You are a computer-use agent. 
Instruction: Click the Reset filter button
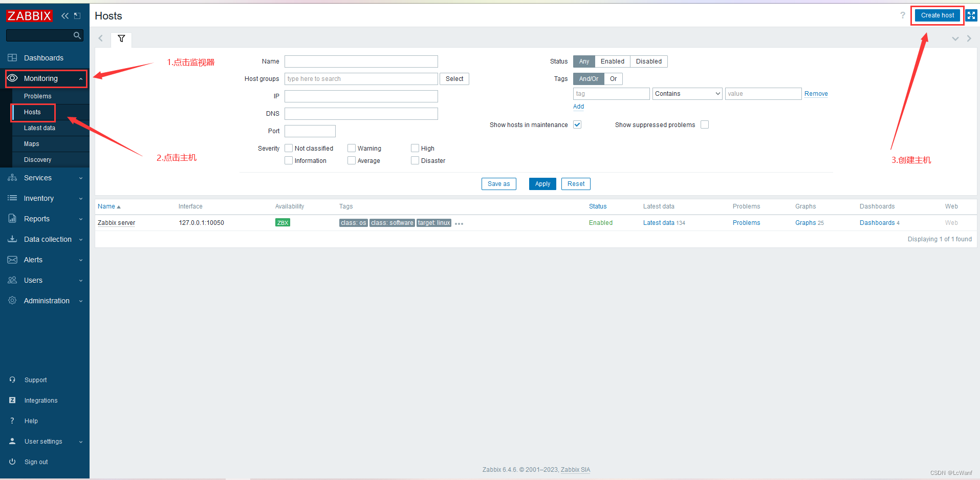[x=576, y=184]
